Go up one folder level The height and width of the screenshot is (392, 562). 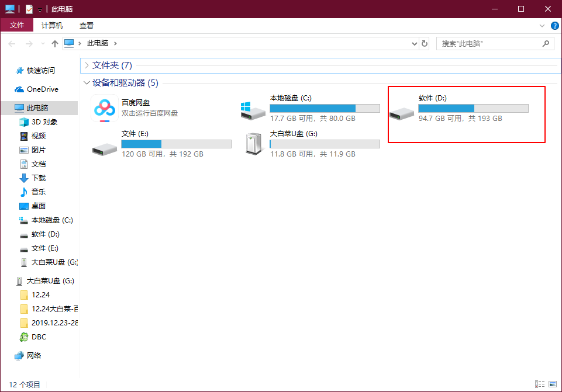55,44
